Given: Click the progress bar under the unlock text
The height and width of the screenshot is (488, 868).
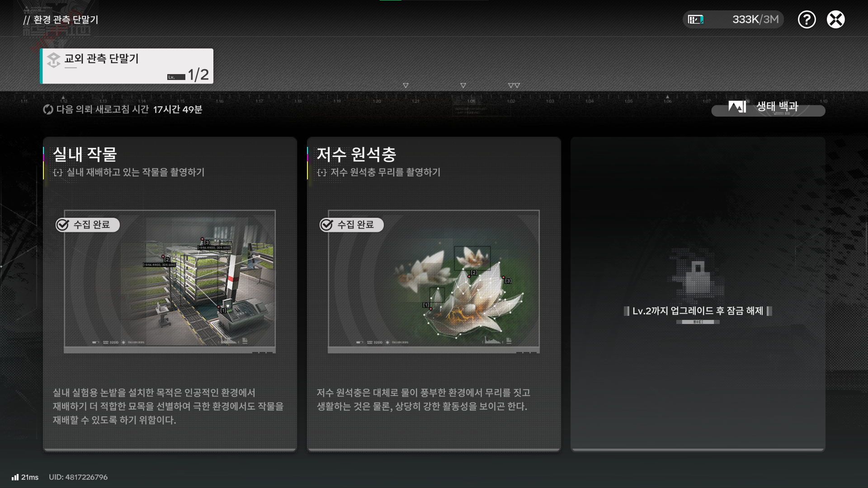Looking at the screenshot, I should point(698,322).
